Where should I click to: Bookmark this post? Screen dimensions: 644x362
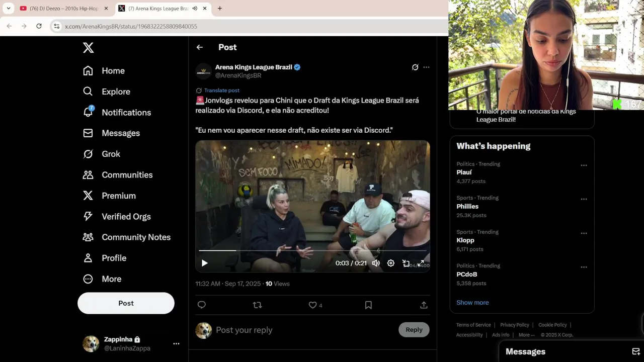pyautogui.click(x=368, y=305)
